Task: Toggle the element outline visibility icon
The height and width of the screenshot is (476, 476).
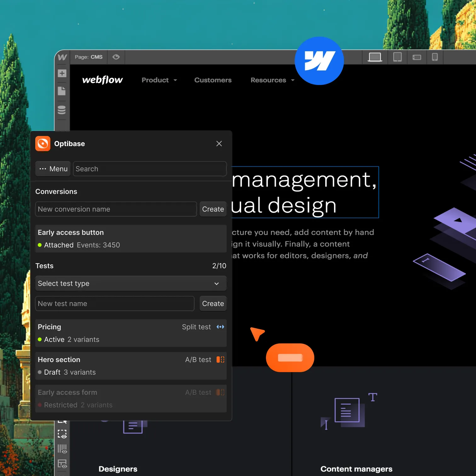Action: click(x=62, y=434)
